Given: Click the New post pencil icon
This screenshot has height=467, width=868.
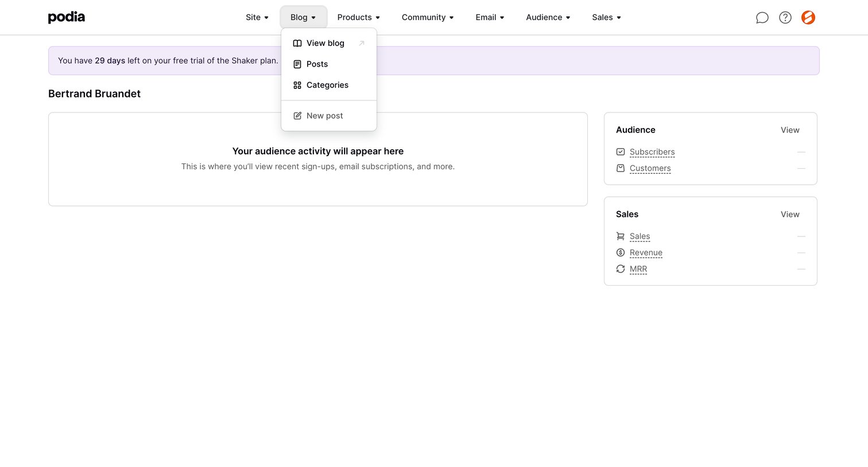Looking at the screenshot, I should click(297, 115).
